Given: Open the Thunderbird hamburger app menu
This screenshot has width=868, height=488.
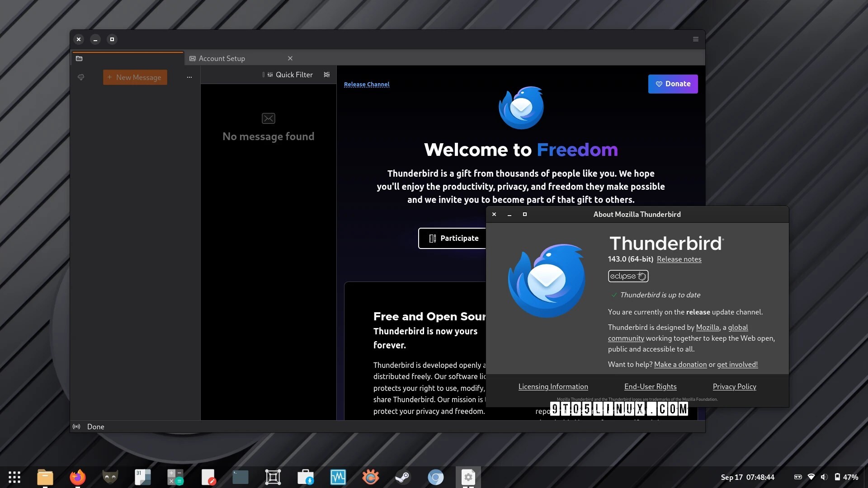Looking at the screenshot, I should point(696,39).
